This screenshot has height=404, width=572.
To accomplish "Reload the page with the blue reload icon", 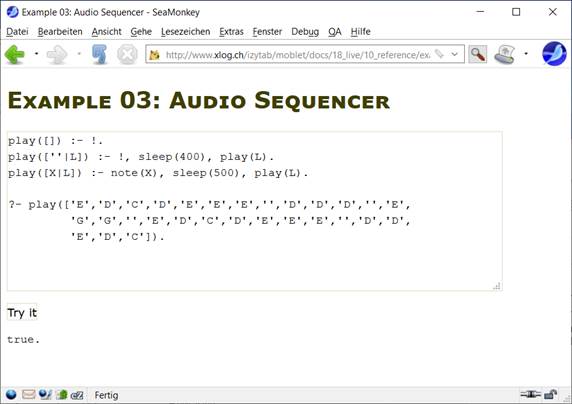I will pos(99,54).
